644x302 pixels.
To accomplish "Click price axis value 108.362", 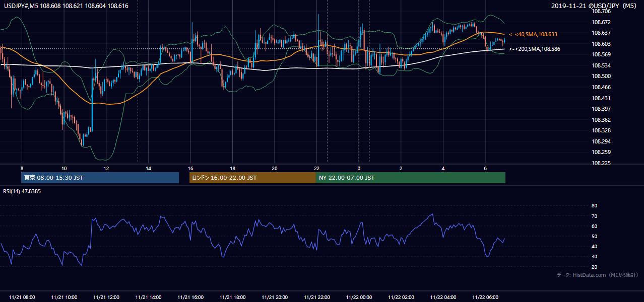I will [x=601, y=120].
